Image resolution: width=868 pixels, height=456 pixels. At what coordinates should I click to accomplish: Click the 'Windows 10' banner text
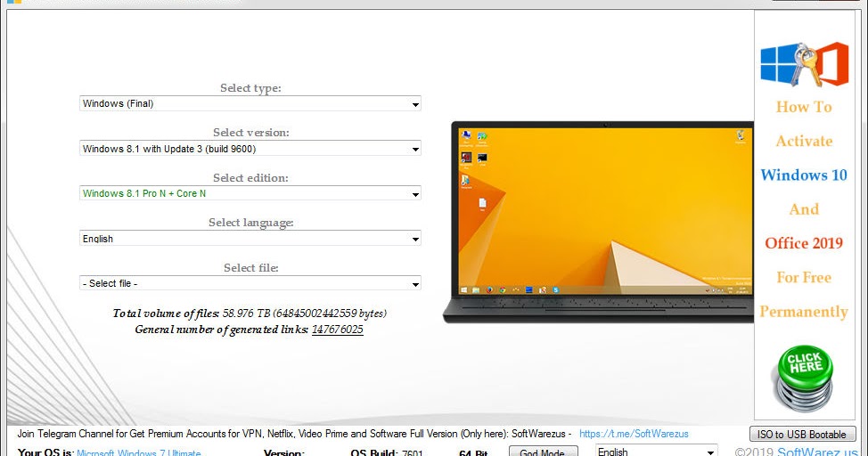[x=804, y=175]
